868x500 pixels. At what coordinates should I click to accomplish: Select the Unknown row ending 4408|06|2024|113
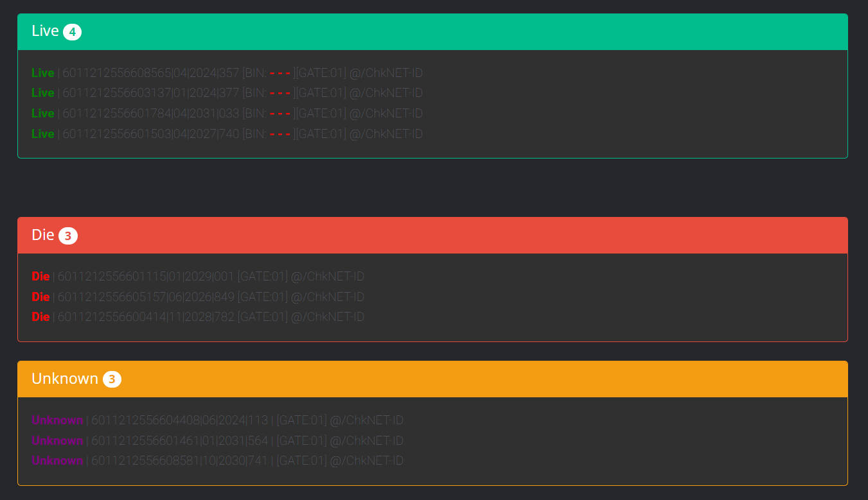pyautogui.click(x=218, y=420)
